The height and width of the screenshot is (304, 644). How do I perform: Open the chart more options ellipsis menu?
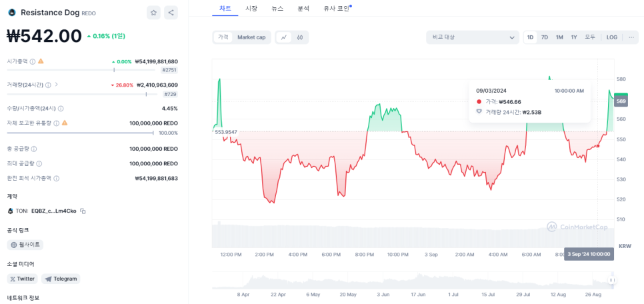(x=631, y=37)
